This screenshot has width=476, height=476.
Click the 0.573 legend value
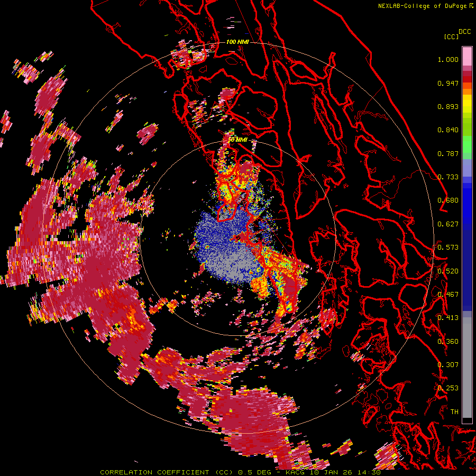coord(448,248)
